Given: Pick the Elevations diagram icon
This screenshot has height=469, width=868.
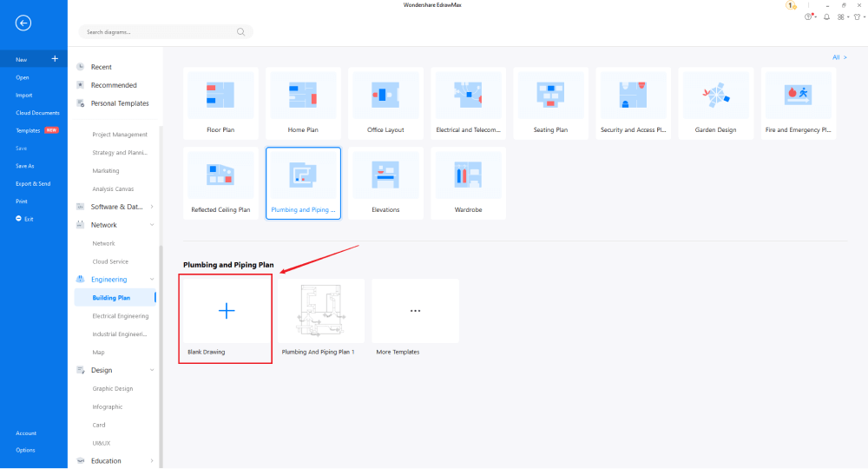Looking at the screenshot, I should click(385, 175).
